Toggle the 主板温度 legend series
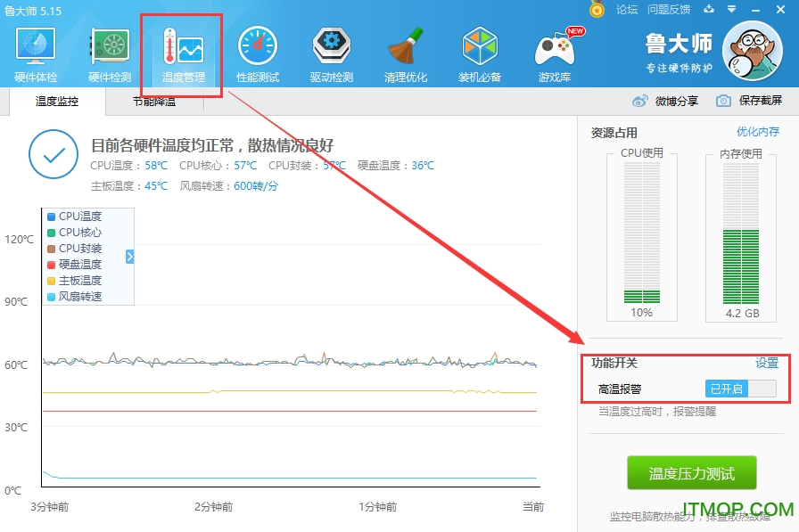799x532 pixels. 74,281
